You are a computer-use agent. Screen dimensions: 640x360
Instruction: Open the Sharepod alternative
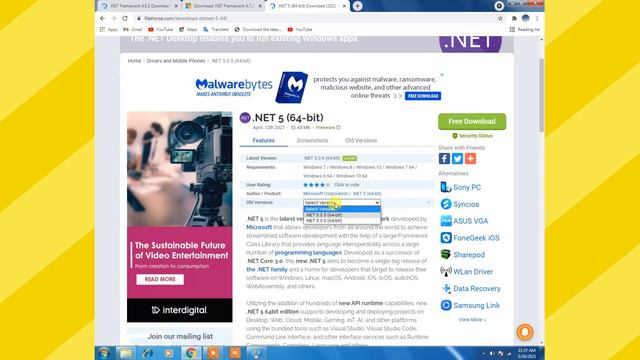coord(462,255)
